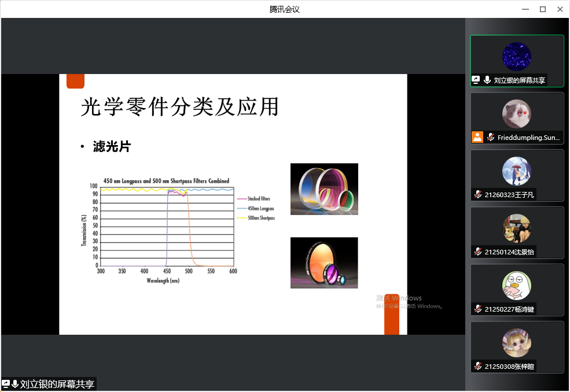570x392 pixels.
Task: Click the bottom-left microphone status icon
Action: (15, 384)
